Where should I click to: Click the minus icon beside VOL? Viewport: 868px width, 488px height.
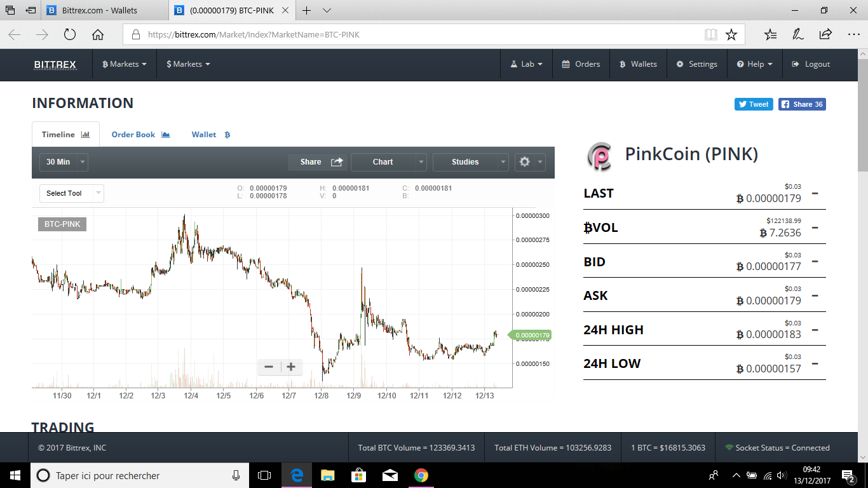(x=815, y=227)
